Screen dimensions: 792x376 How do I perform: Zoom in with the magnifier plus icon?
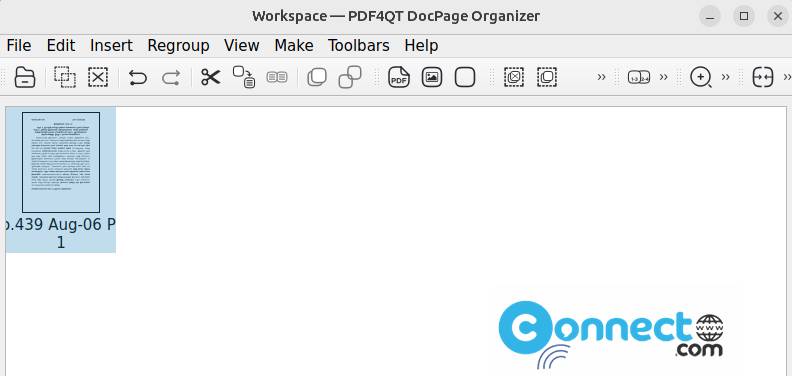[x=701, y=77]
